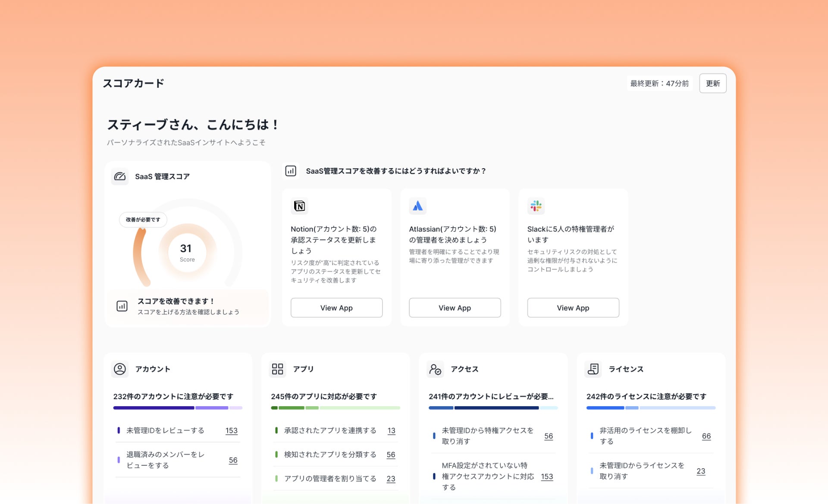Screen dimensions: 828x504
Task: Open the 153 count for 未管理IDをレビューする
Action: click(x=231, y=431)
